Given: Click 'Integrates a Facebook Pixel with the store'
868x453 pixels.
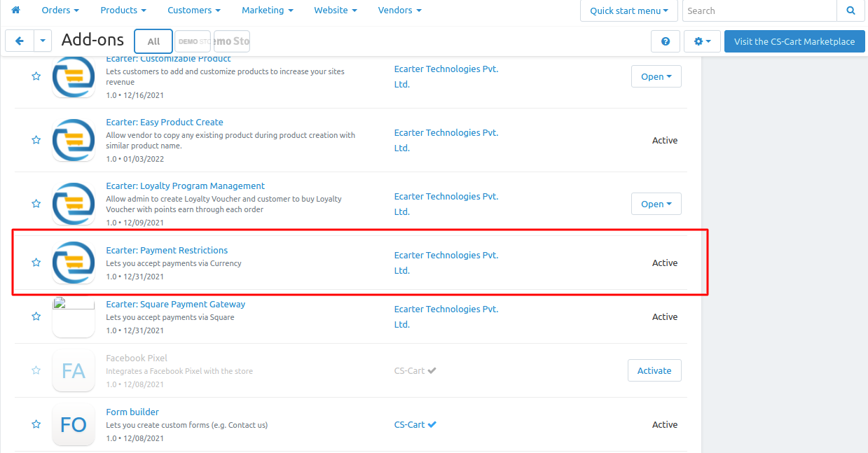Looking at the screenshot, I should coord(179,371).
